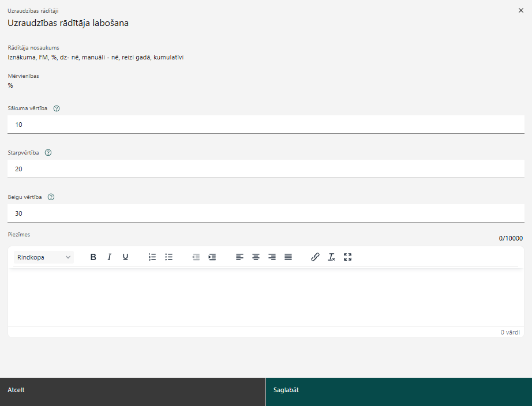The width and height of the screenshot is (532, 406).
Task: Click the Uzraudzības rādītāja labošana heading
Action: tap(68, 23)
